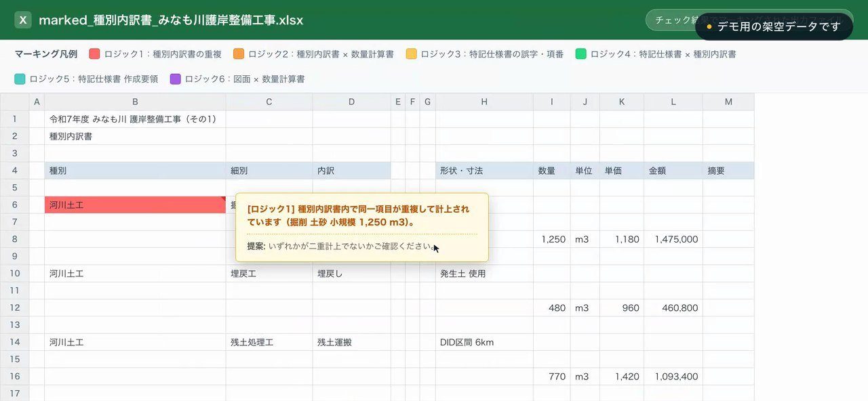Click the unit price cell 1,420

(x=622, y=377)
